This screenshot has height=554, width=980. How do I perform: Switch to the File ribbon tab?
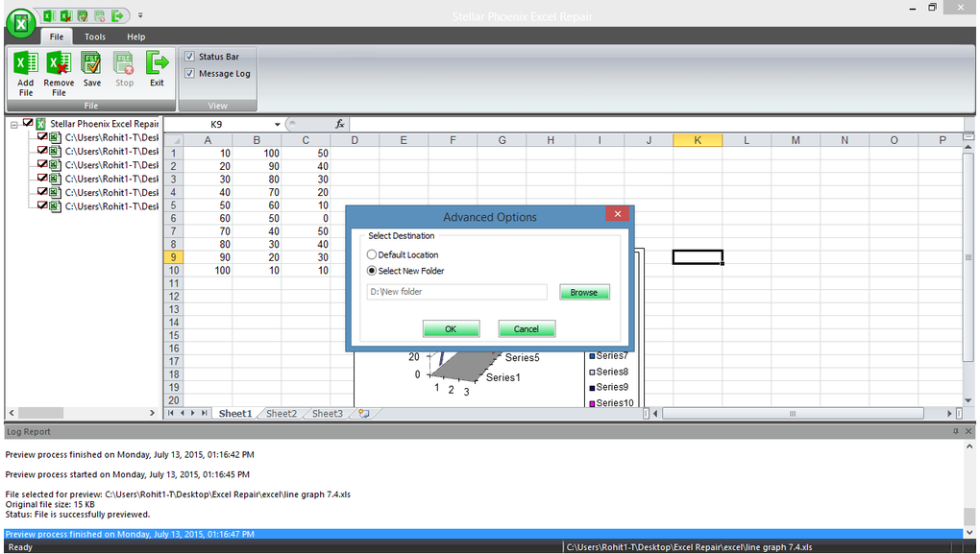(x=57, y=36)
